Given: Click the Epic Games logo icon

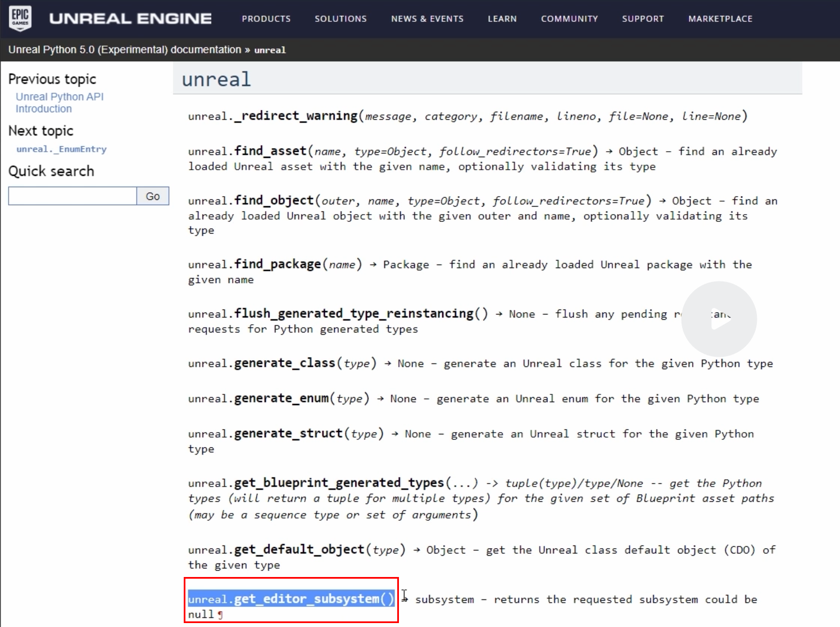Looking at the screenshot, I should coord(20,18).
